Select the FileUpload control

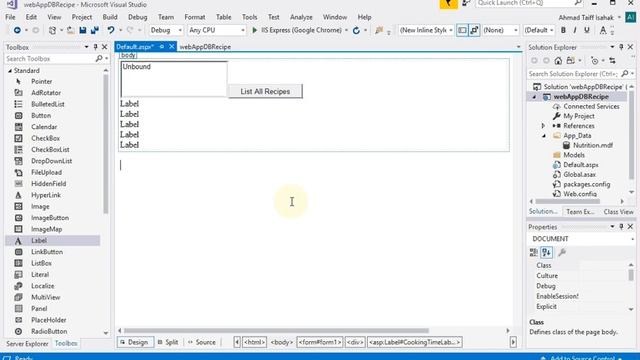point(47,172)
